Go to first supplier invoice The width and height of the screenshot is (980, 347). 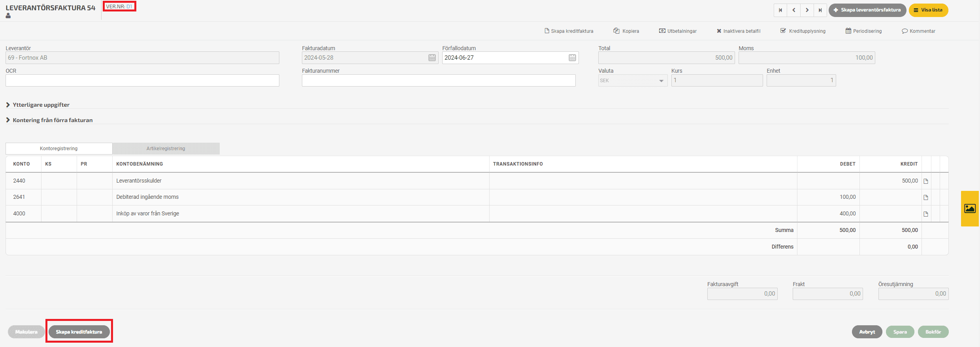pyautogui.click(x=780, y=10)
